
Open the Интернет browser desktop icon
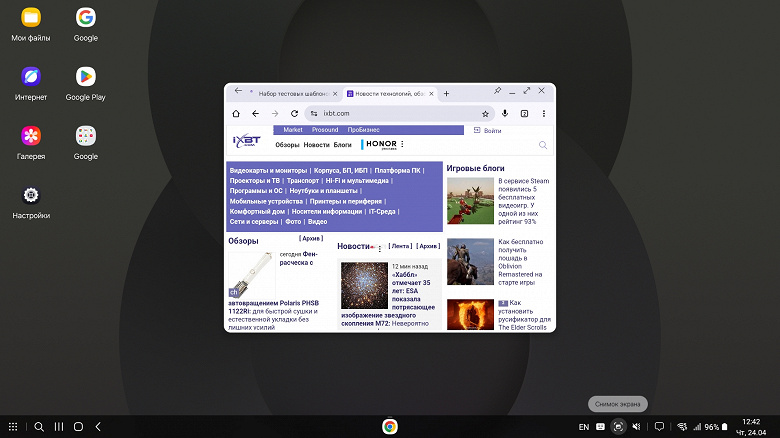31,77
